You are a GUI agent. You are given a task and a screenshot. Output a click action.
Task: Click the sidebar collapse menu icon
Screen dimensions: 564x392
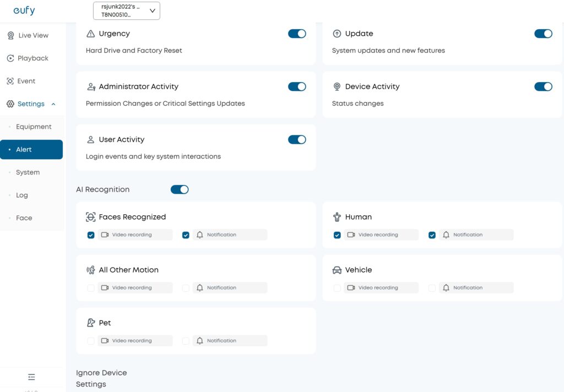31,377
